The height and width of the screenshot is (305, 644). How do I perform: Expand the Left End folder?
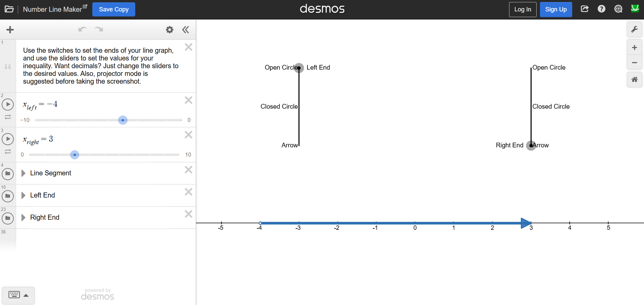point(23,195)
